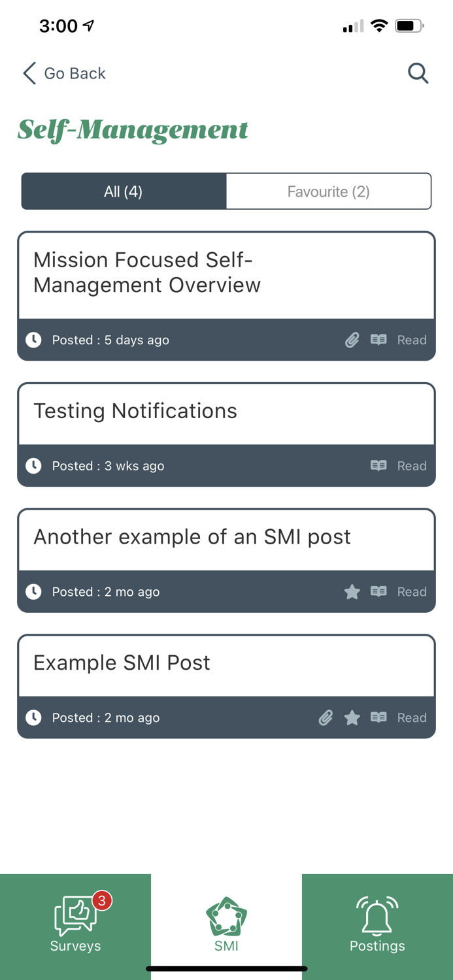The width and height of the screenshot is (453, 980).
Task: Switch to the Favourite (2) tab
Action: pos(328,191)
